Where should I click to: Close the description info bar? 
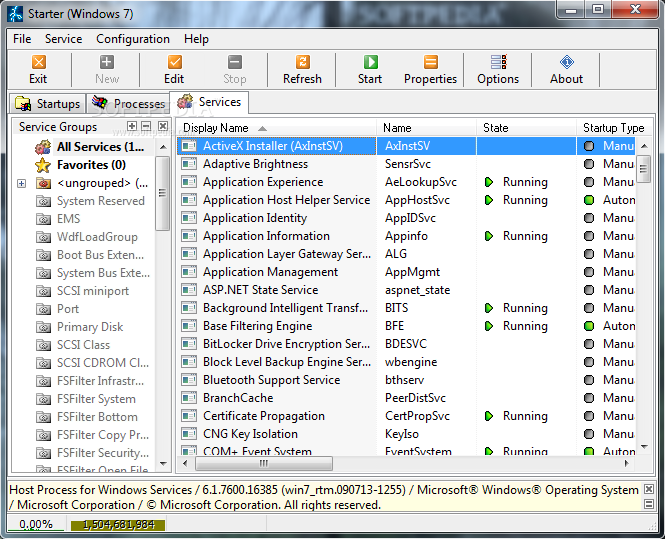click(x=649, y=489)
